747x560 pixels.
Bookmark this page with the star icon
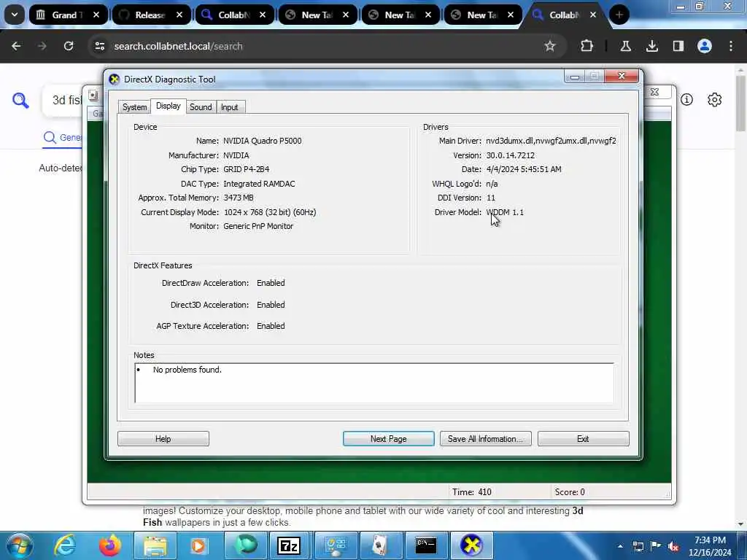coord(550,46)
